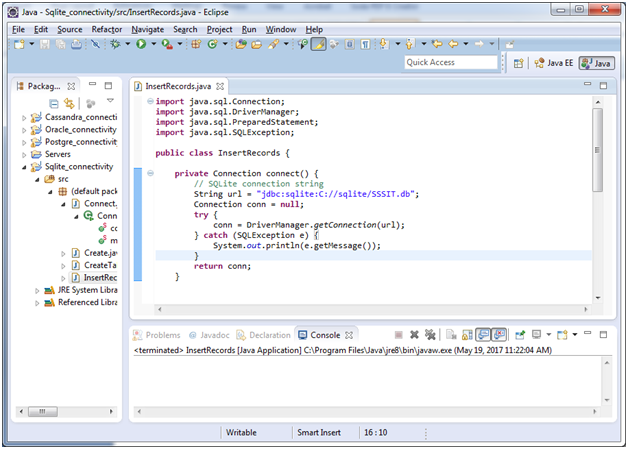
Task: Click the Run Last Tool icon
Action: click(167, 44)
